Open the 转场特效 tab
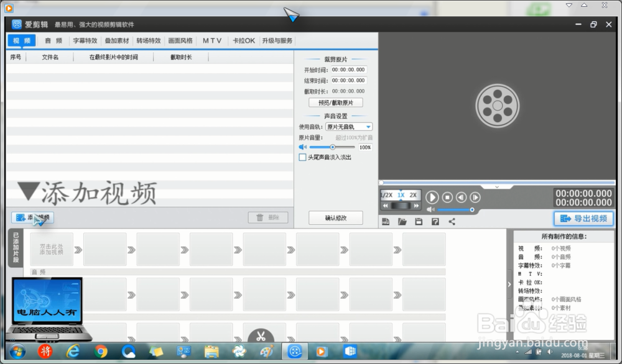 click(149, 40)
